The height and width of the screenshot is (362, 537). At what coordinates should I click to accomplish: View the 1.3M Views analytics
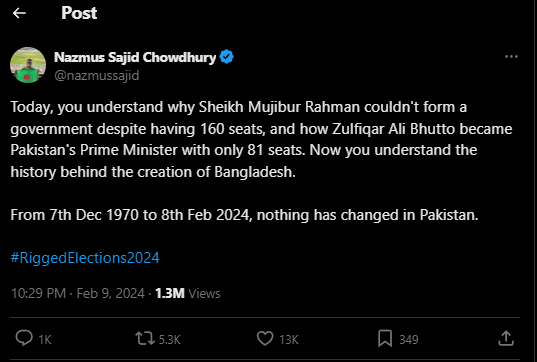pos(188,294)
